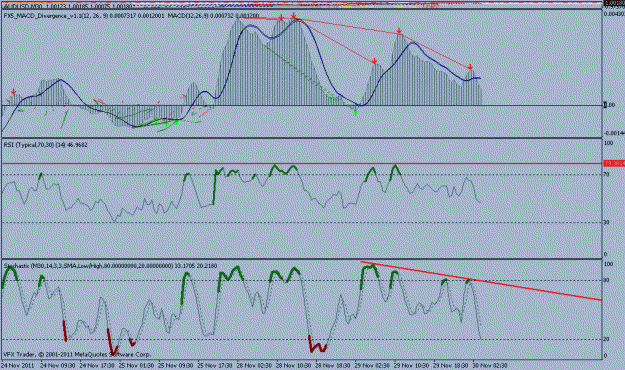Click the 24 Nov 17:30 time label
The image size is (625, 370).
97,365
